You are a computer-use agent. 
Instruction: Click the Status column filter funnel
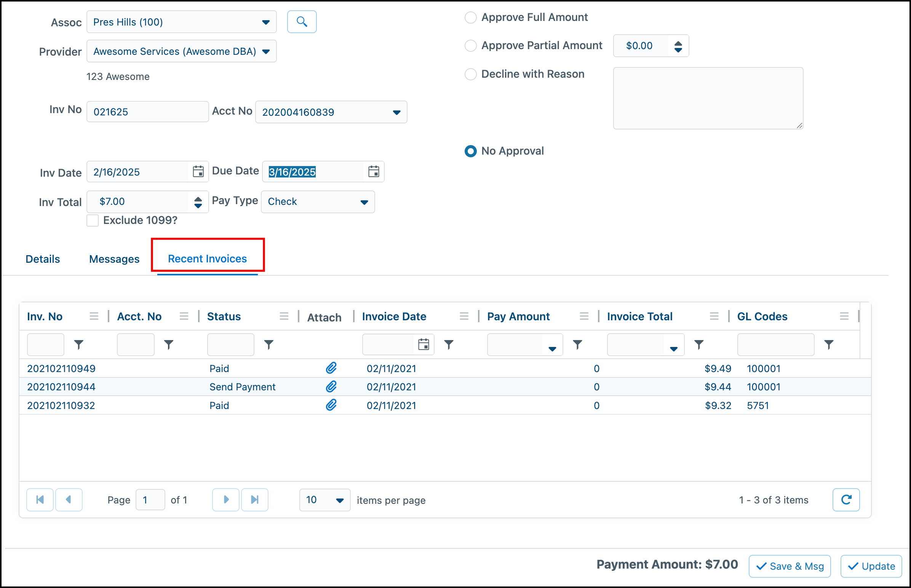[x=269, y=344]
